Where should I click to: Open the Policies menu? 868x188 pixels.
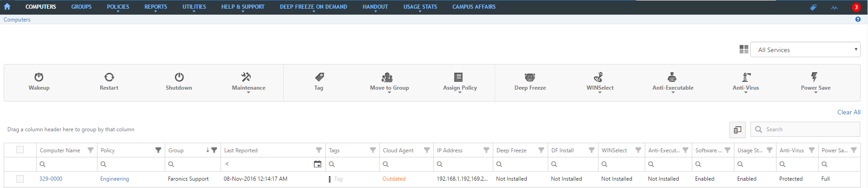coord(118,7)
